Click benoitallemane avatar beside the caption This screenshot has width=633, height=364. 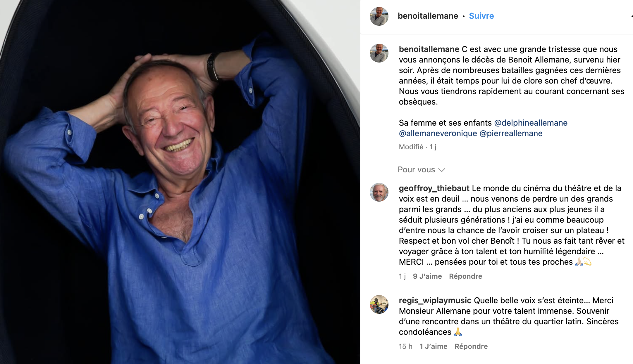pos(379,53)
